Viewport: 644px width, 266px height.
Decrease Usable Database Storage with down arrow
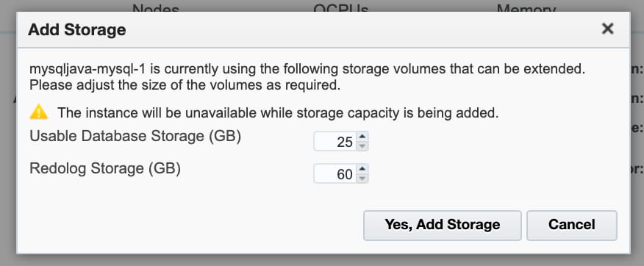(362, 146)
